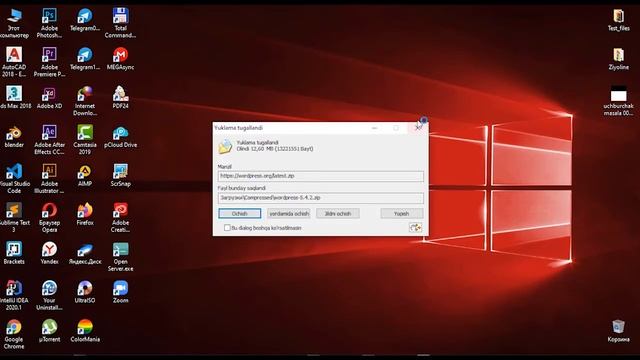
Task: Select the Zoom desktop icon
Action: (120, 292)
